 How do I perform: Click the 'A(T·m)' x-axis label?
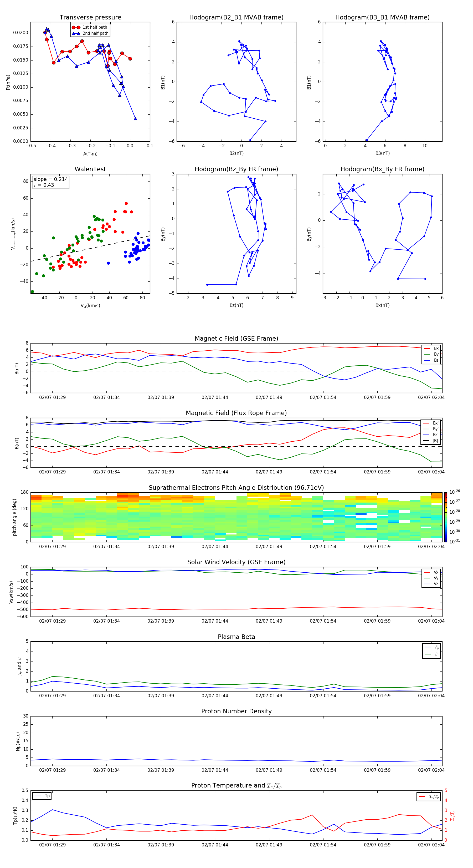click(x=90, y=154)
